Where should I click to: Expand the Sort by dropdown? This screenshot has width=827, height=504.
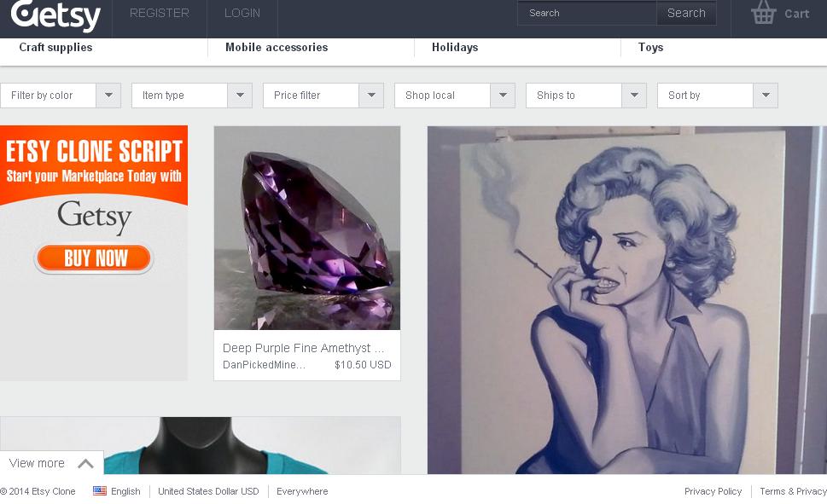(x=766, y=96)
